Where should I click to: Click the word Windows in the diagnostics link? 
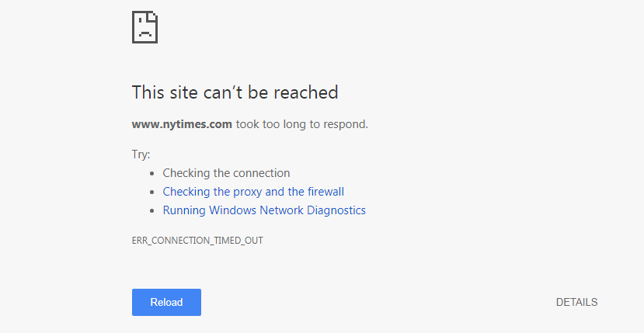(x=233, y=210)
